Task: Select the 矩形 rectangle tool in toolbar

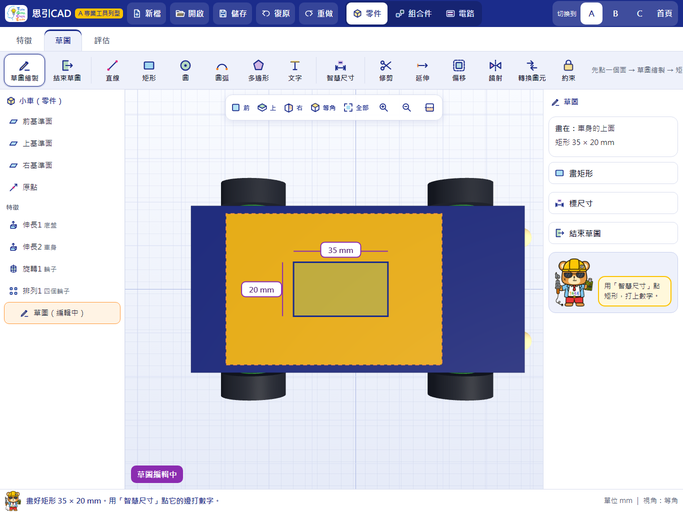Action: click(x=149, y=70)
